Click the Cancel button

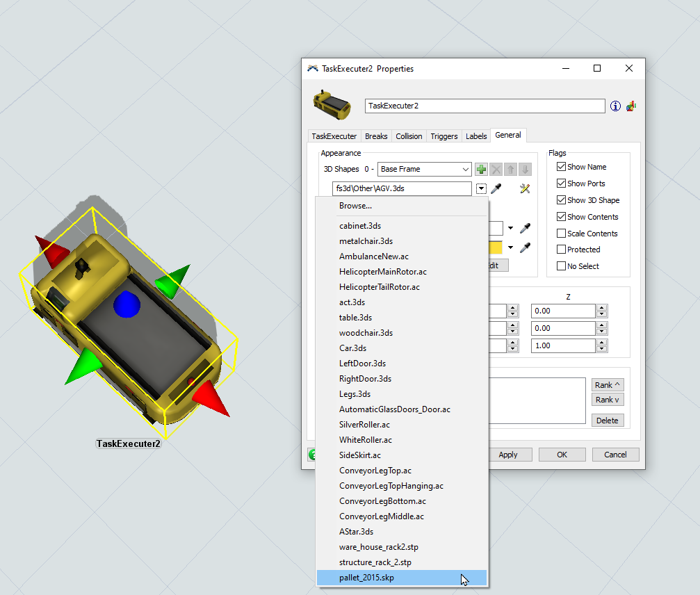tap(616, 455)
